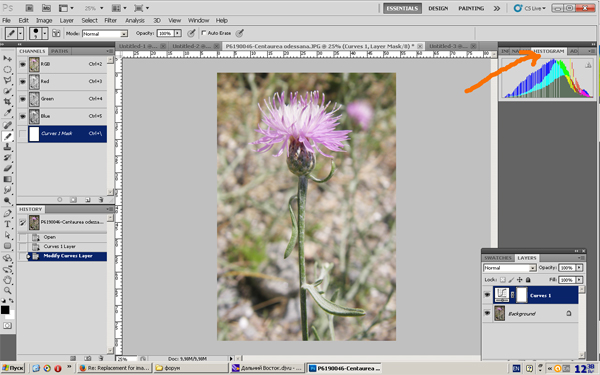Hide the Background layer
The image size is (600, 375).
click(x=487, y=313)
